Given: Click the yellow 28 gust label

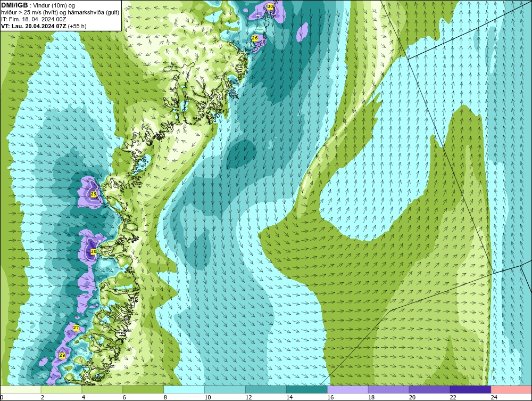Looking at the screenshot, I should (62, 355).
